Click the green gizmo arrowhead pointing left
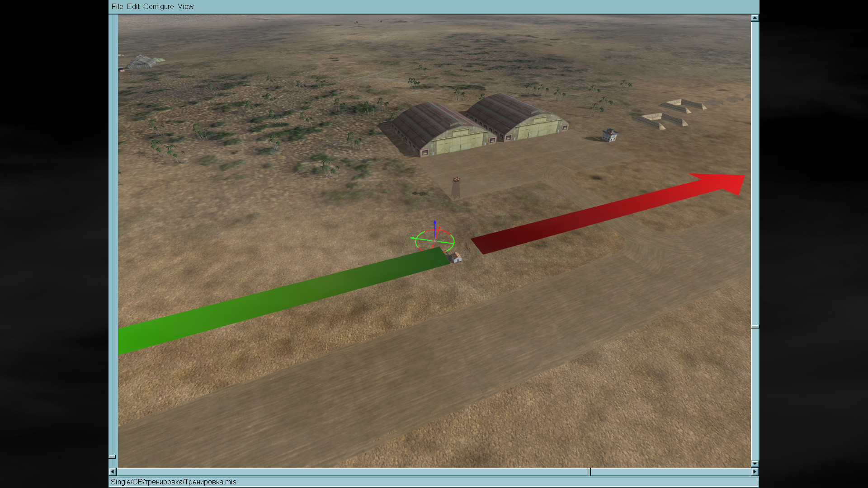The image size is (868, 488). tap(413, 238)
